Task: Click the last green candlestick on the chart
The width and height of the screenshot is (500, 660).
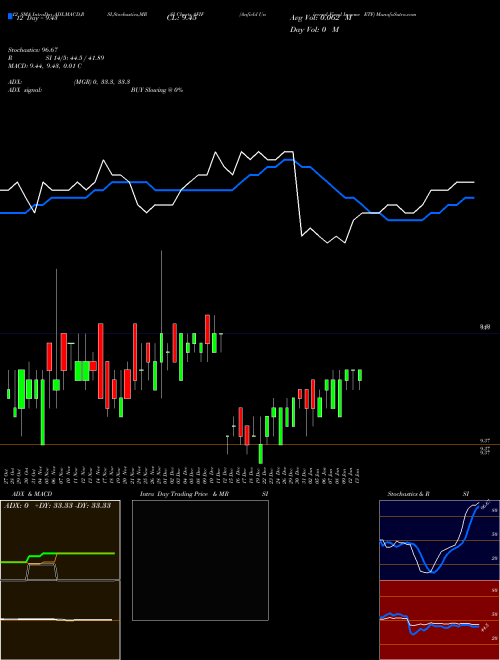Action: (x=360, y=375)
